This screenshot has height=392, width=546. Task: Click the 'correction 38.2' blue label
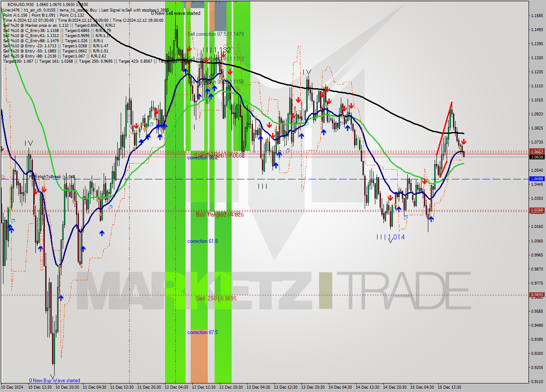[x=202, y=158]
